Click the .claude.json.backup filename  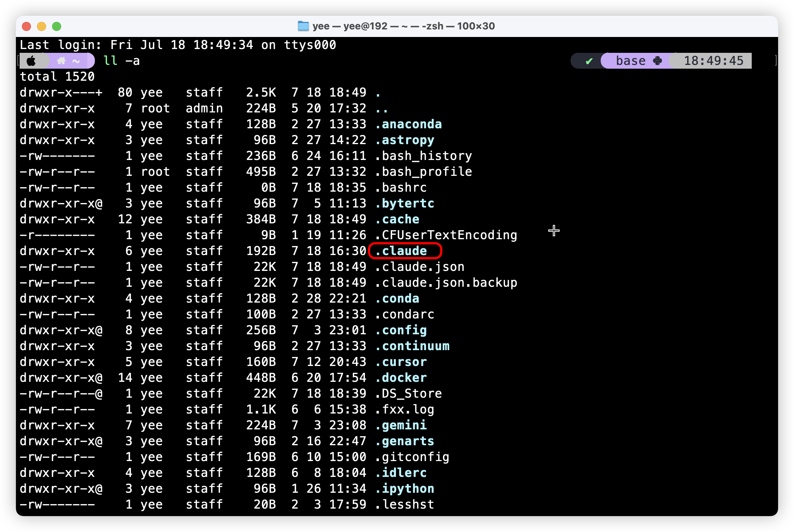tap(446, 283)
